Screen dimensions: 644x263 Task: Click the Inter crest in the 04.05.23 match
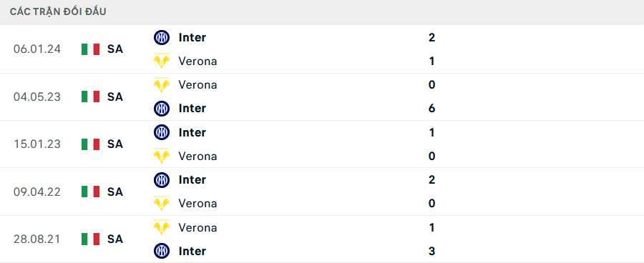click(x=162, y=109)
